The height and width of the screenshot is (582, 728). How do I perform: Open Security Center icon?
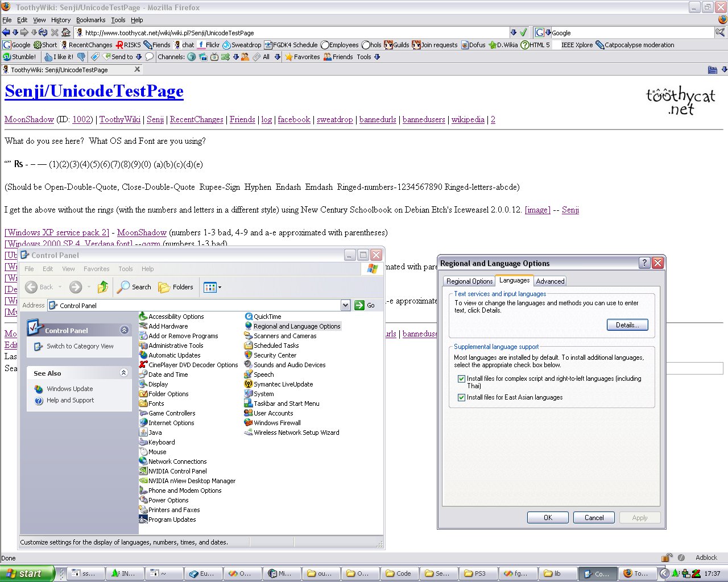249,355
